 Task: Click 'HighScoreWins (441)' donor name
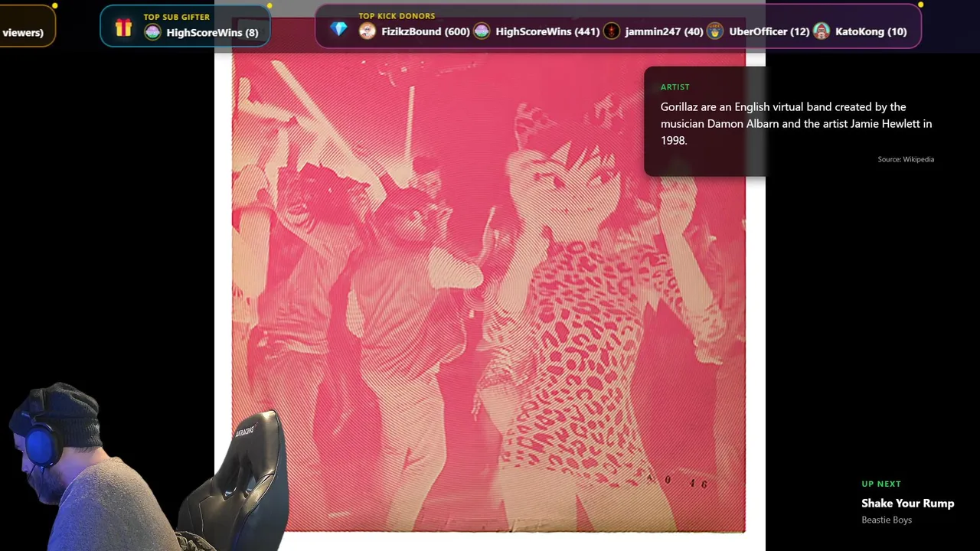coord(547,31)
